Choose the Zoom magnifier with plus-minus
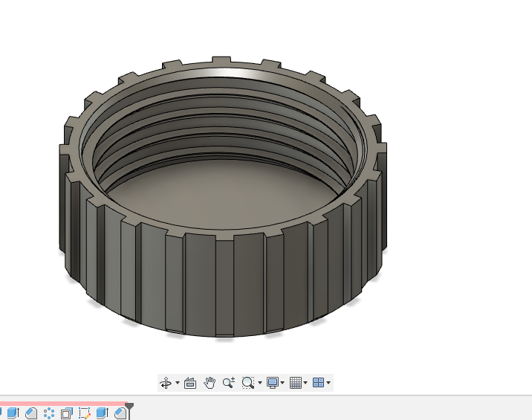The width and height of the screenshot is (532, 420). 228,383
